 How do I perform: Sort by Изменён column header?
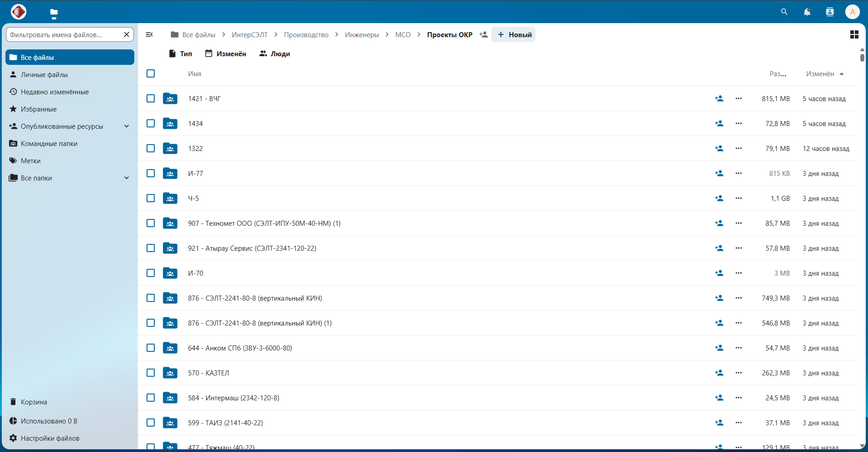(825, 74)
